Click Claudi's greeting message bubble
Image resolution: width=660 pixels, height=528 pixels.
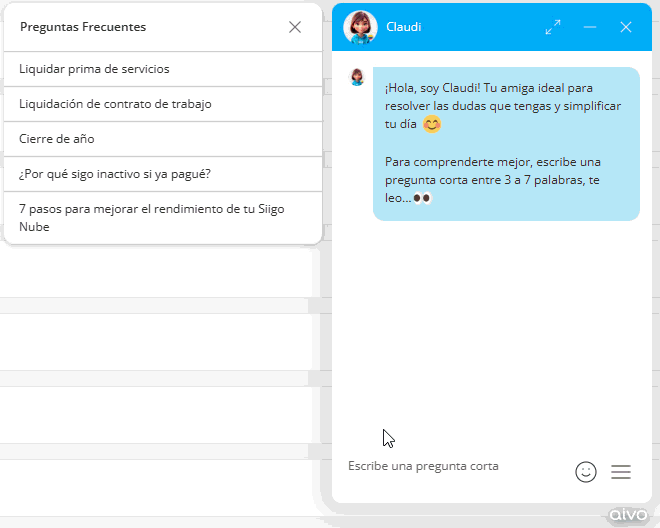(506, 144)
